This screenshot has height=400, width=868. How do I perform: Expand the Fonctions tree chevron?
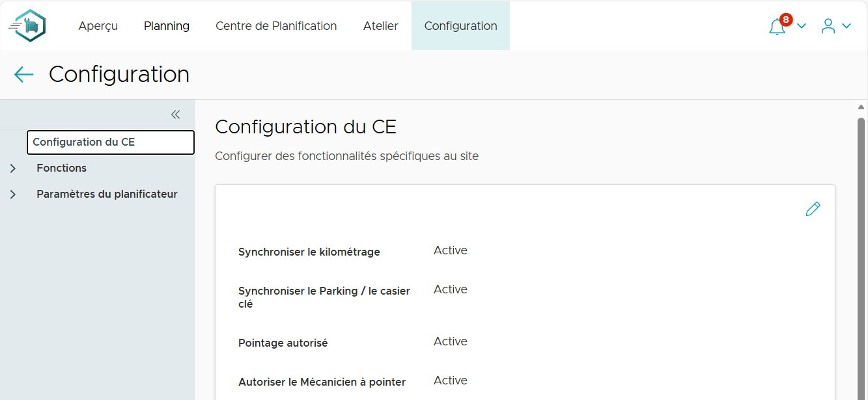point(13,168)
